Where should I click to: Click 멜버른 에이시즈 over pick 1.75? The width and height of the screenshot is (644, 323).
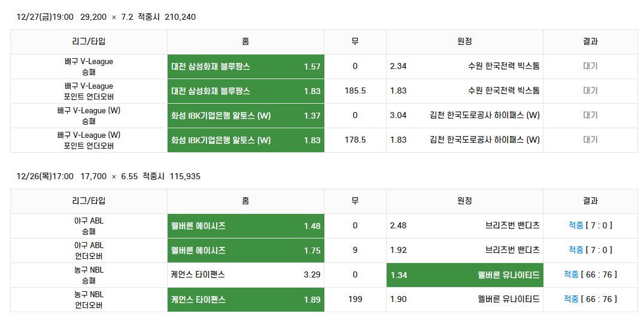[245, 250]
